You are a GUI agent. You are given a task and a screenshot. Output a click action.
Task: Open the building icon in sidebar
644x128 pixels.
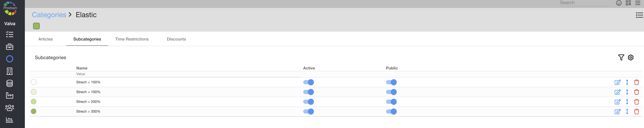point(9,71)
